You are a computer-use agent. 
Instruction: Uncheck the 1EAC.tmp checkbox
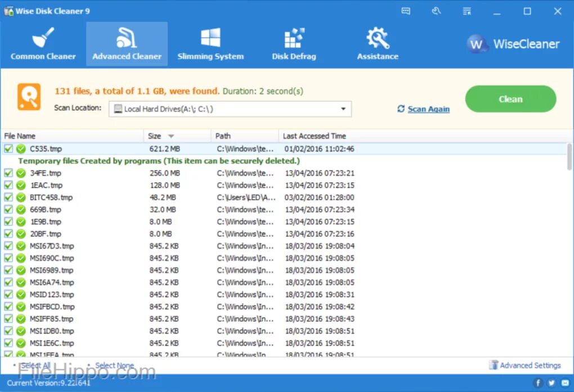click(x=8, y=185)
